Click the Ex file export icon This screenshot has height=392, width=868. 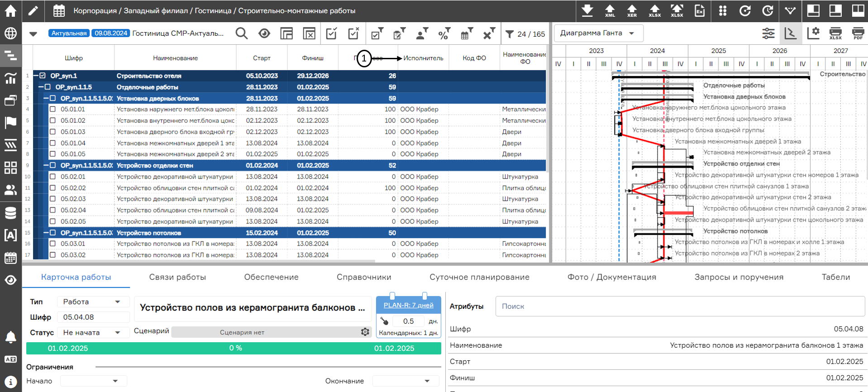tap(700, 10)
